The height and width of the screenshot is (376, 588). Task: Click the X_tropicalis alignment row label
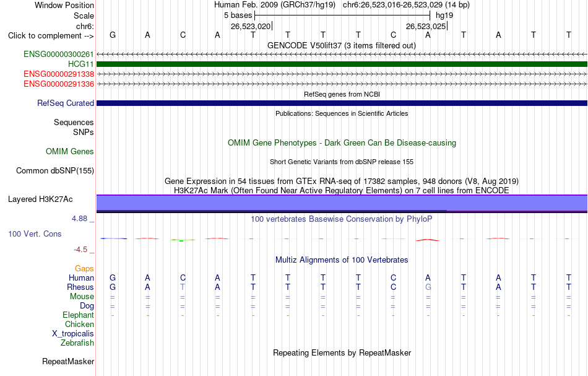click(73, 334)
